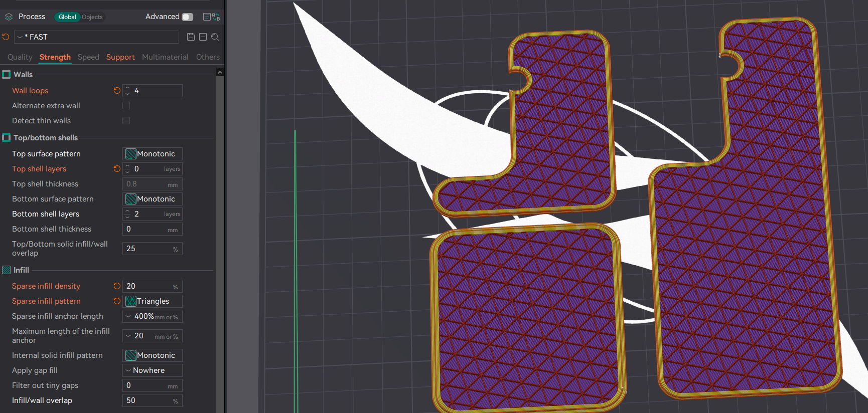Click the Infill/wall overlap value field
The image size is (868, 413).
point(153,400)
